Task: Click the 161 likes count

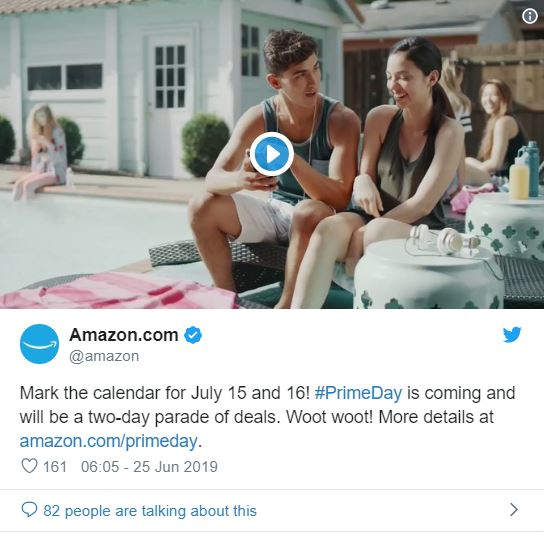Action: (54, 467)
